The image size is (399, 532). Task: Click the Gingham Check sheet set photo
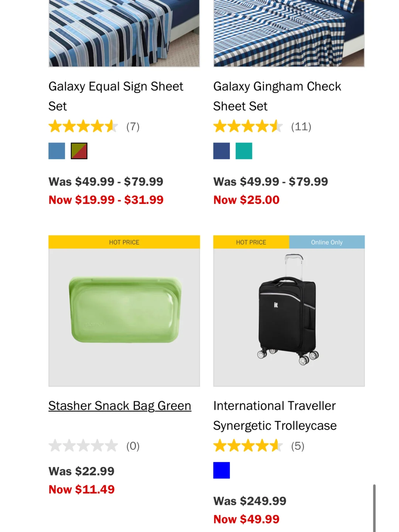(289, 33)
